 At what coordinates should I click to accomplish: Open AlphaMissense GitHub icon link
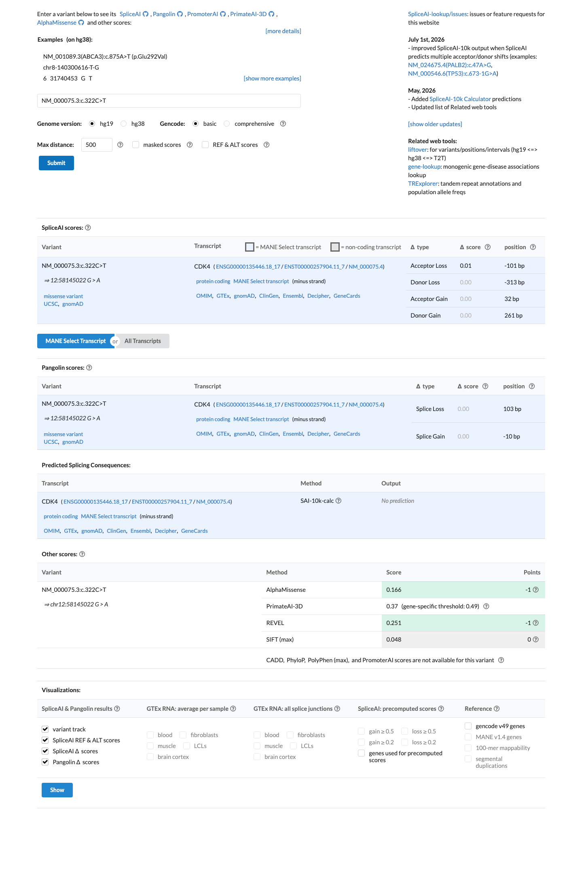81,23
